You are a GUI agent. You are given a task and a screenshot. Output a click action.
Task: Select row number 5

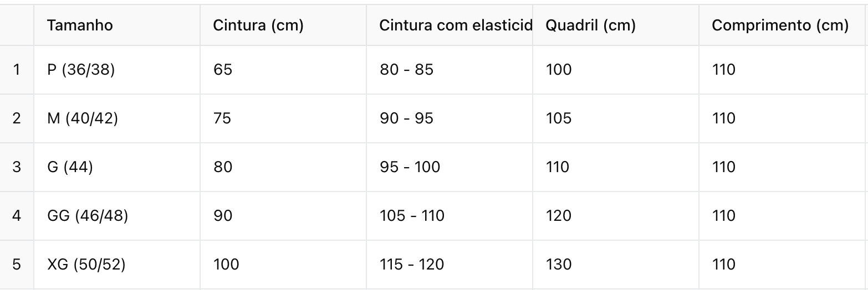tap(17, 265)
